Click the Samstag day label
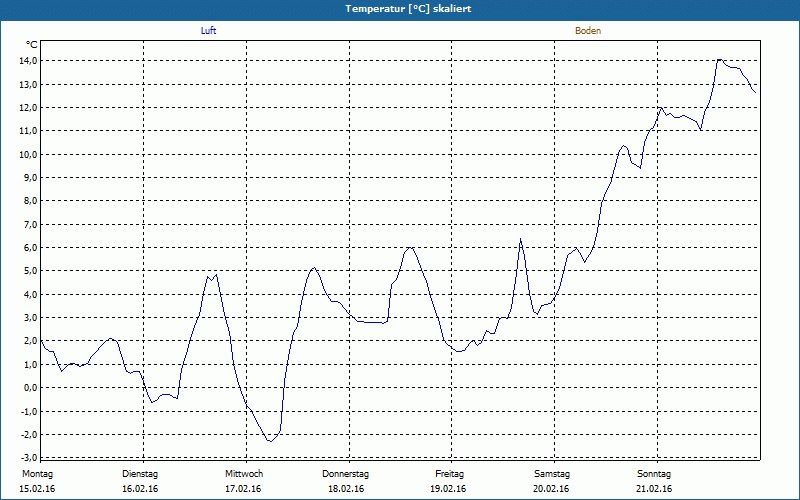 [x=552, y=474]
